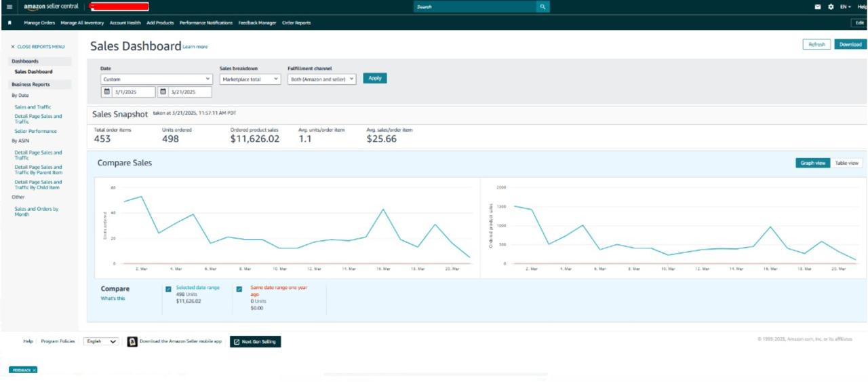Open the English language selector in footer

(x=101, y=341)
